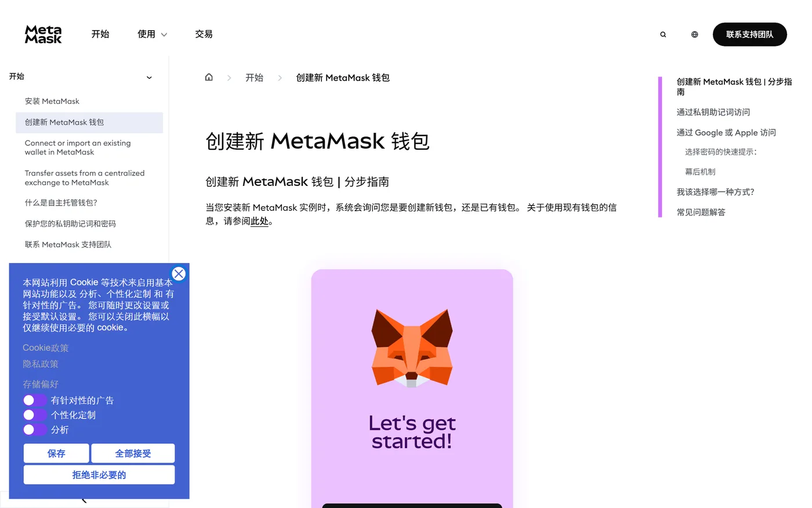Screen dimensions: 812x508
Task: Jump to 常见问题解答 section
Action: (701, 212)
